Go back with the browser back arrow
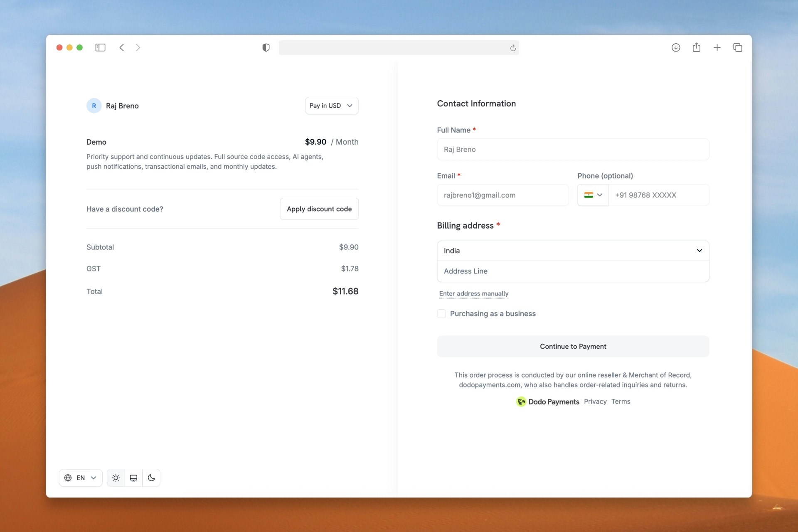 click(x=122, y=48)
